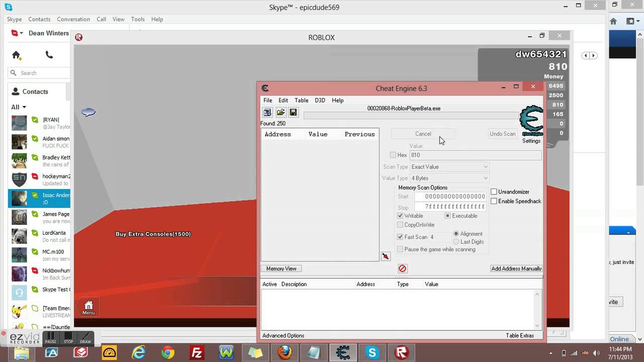Select the Ezvid Draw tool
Screen dimensions: 644x362
pos(86,337)
